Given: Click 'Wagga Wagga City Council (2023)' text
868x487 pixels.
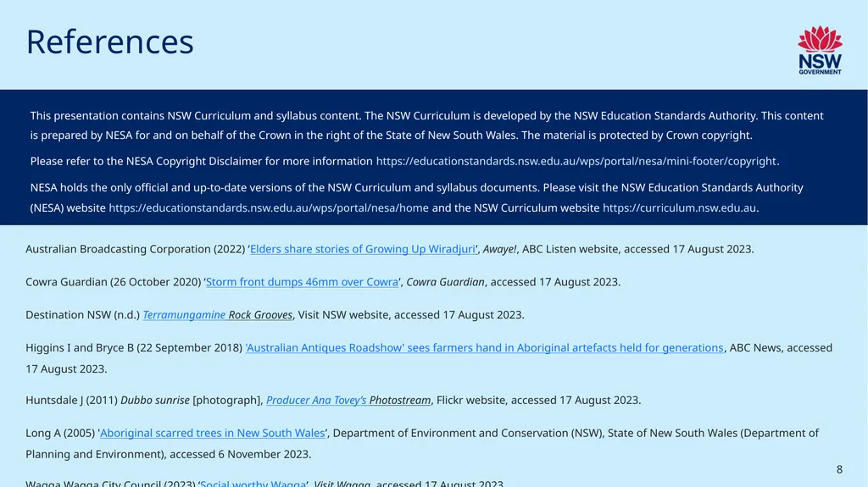Looking at the screenshot, I should (x=110, y=483).
